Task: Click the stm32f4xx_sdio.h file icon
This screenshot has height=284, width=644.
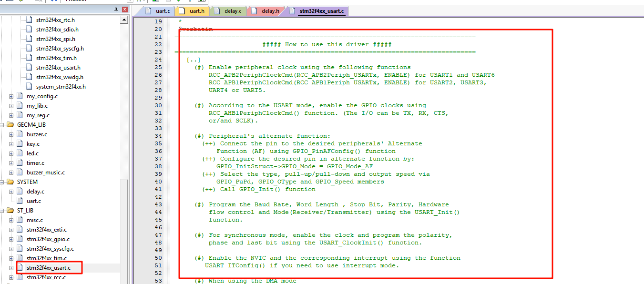Action: 29,30
